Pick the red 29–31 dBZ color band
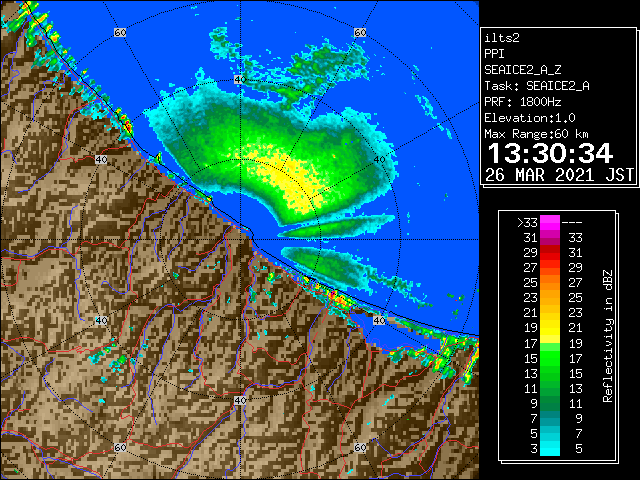The height and width of the screenshot is (480, 640). point(550,252)
